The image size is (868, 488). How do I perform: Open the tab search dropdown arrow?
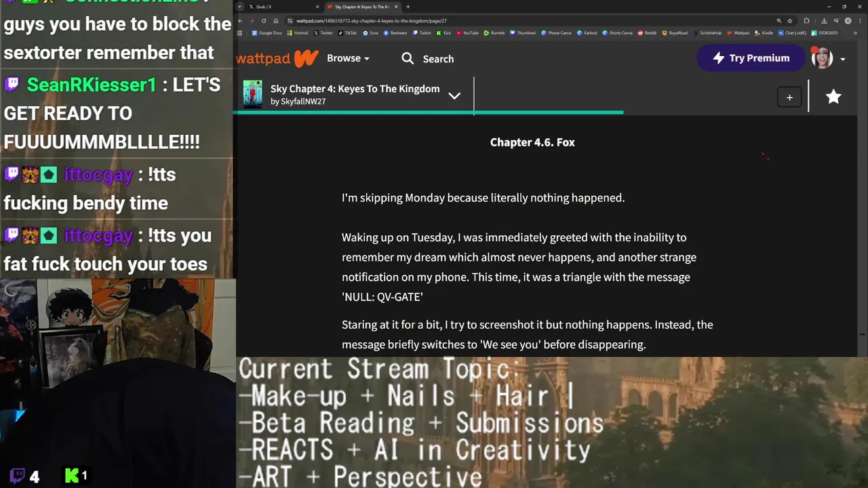click(x=239, y=7)
